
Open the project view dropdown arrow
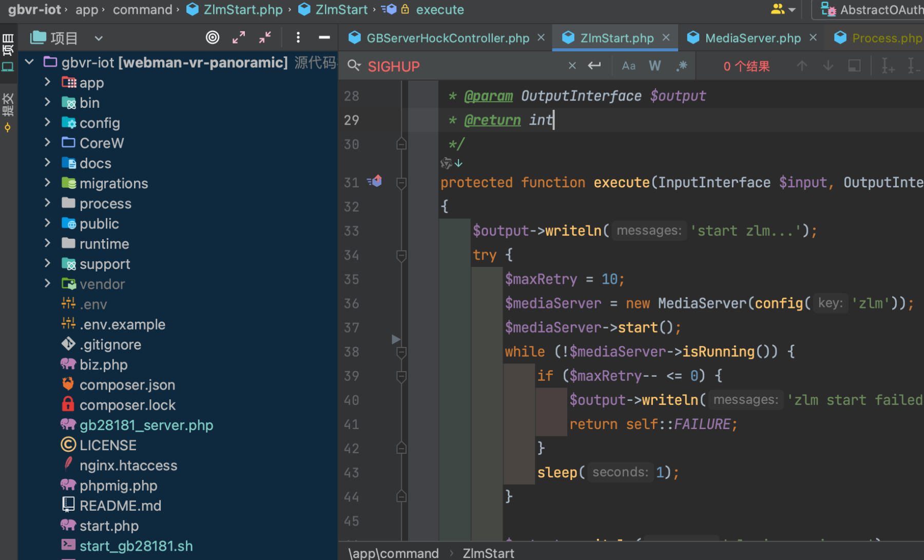click(99, 38)
